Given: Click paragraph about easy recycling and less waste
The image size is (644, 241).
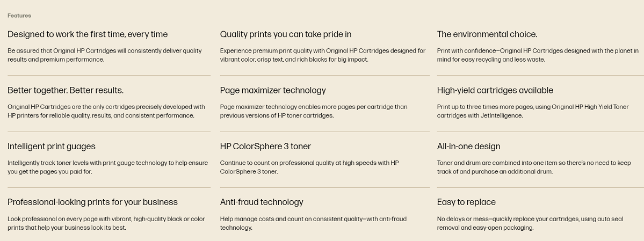Looking at the screenshot, I should tap(538, 55).
